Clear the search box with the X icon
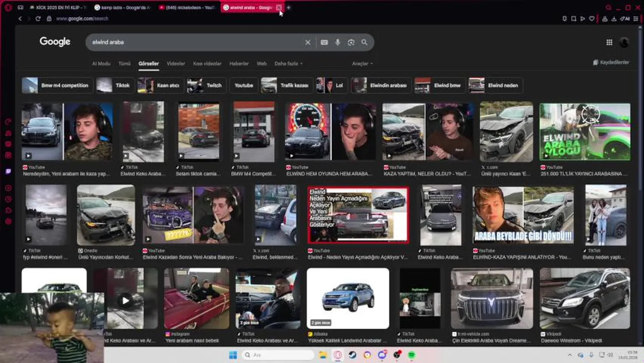Screen dimensions: 644x363 308,42
